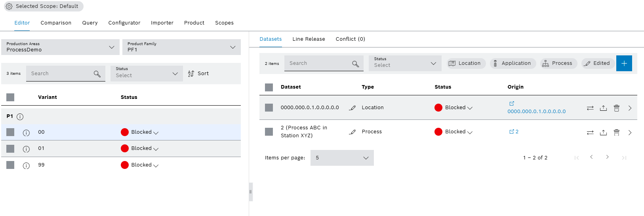
Task: Expand the Items per page dropdown
Action: pyautogui.click(x=342, y=158)
